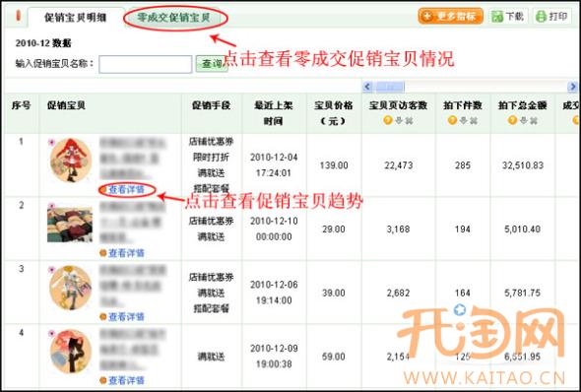The height and width of the screenshot is (392, 581).
Task: Click the orange bullet icon beside row 4 查看详情
Action: [103, 380]
